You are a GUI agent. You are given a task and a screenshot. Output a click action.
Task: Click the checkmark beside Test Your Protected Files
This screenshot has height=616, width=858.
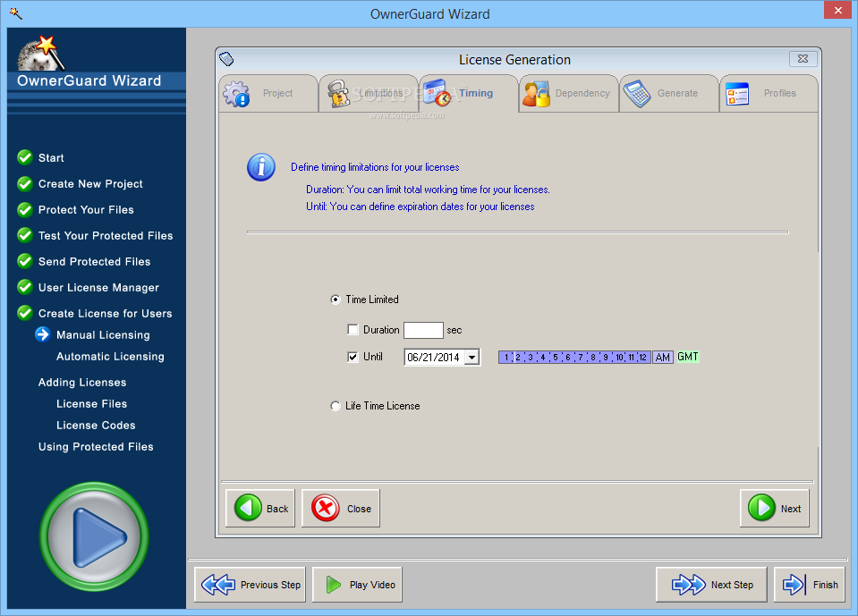pos(25,235)
